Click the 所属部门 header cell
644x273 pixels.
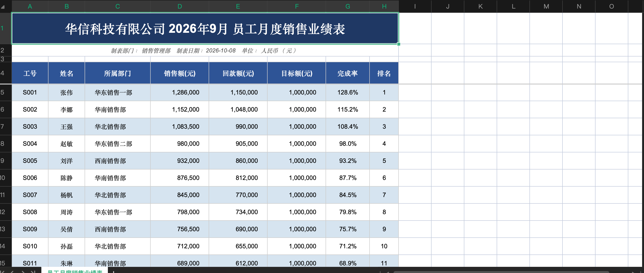pos(117,73)
